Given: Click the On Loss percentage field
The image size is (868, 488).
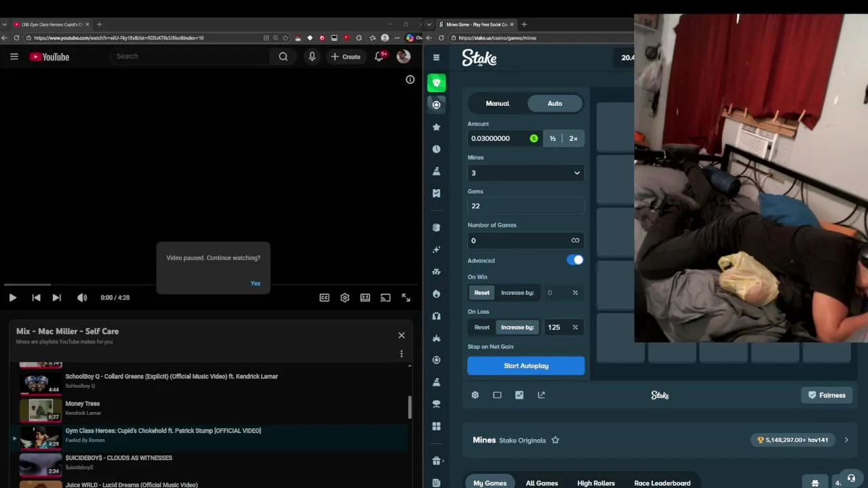Looking at the screenshot, I should (562, 327).
